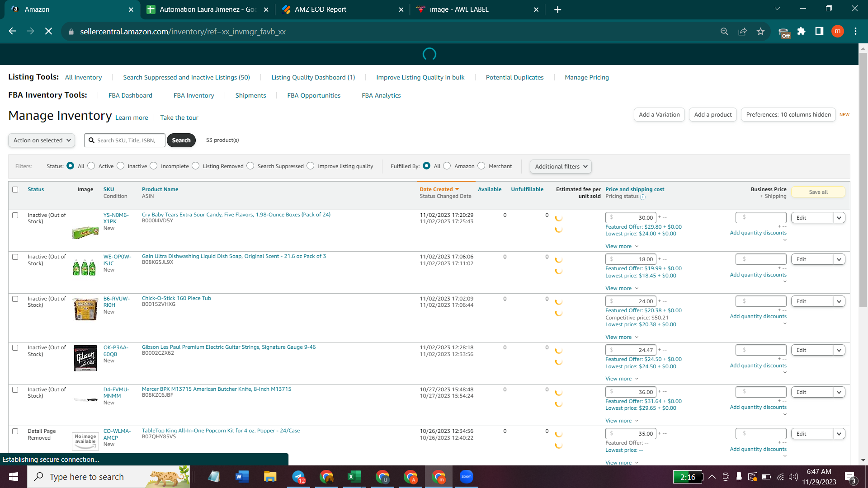This screenshot has width=868, height=488.
Task: Click the search magnifier icon in SKU search box
Action: coord(91,141)
